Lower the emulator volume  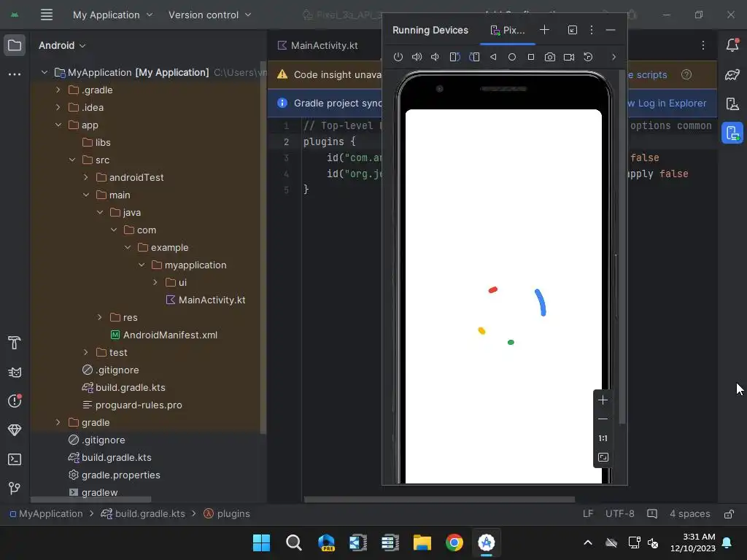pyautogui.click(x=436, y=57)
